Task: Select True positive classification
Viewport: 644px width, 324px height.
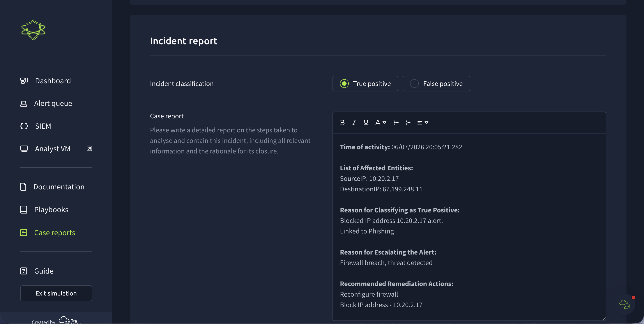Action: click(x=365, y=84)
